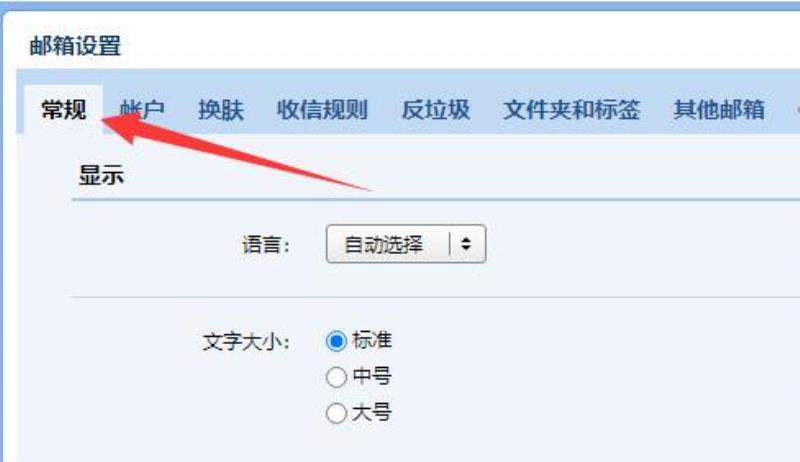Expand the 自动选择 language dropdown

[x=406, y=244]
